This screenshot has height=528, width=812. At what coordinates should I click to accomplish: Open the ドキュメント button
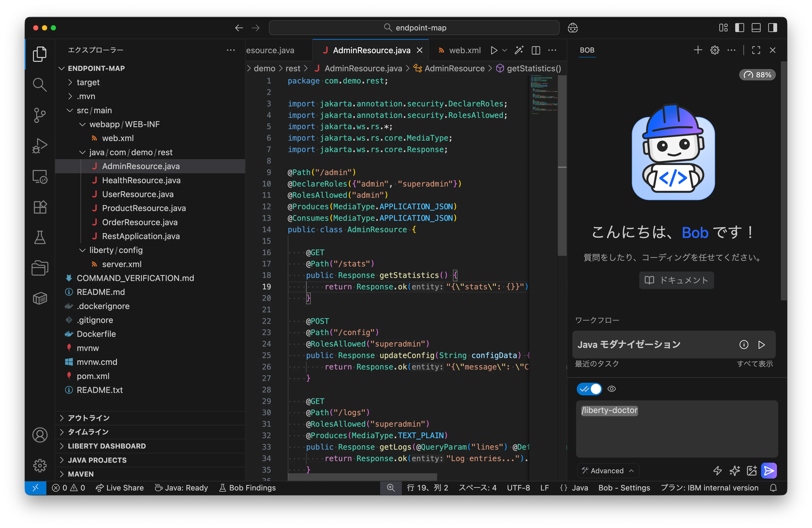(676, 280)
